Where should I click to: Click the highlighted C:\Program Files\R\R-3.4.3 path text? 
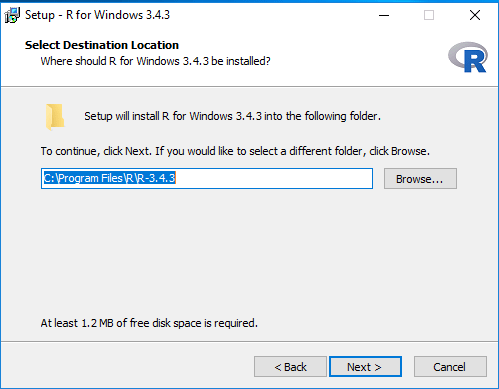pos(110,178)
